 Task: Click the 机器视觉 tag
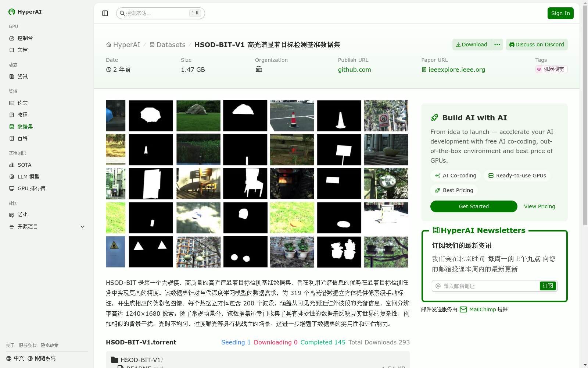551,69
